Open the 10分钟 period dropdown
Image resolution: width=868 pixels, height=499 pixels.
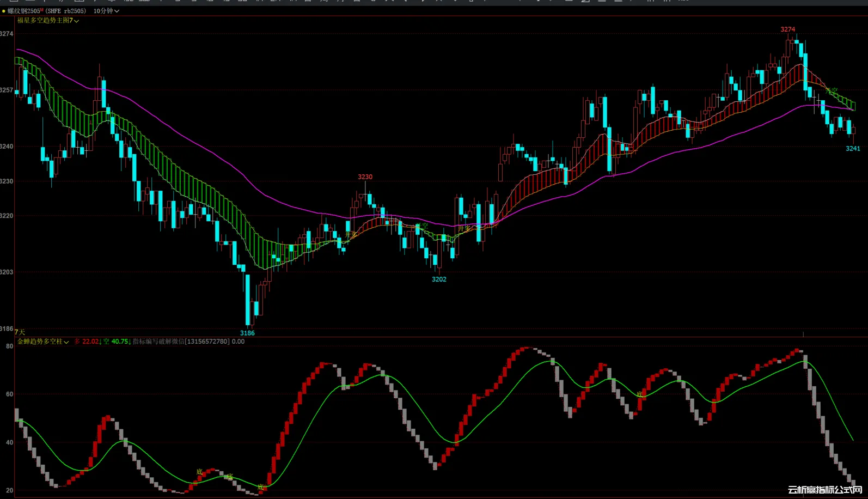pyautogui.click(x=106, y=11)
